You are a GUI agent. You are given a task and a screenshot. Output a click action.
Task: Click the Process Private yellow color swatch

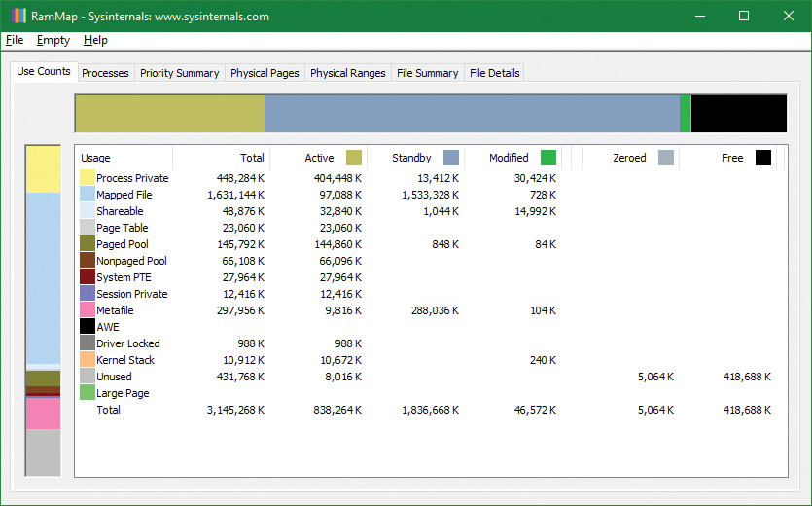click(x=88, y=178)
